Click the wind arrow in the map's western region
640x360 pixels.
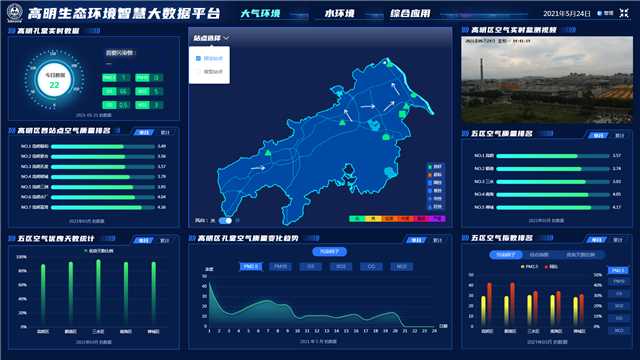click(x=258, y=168)
